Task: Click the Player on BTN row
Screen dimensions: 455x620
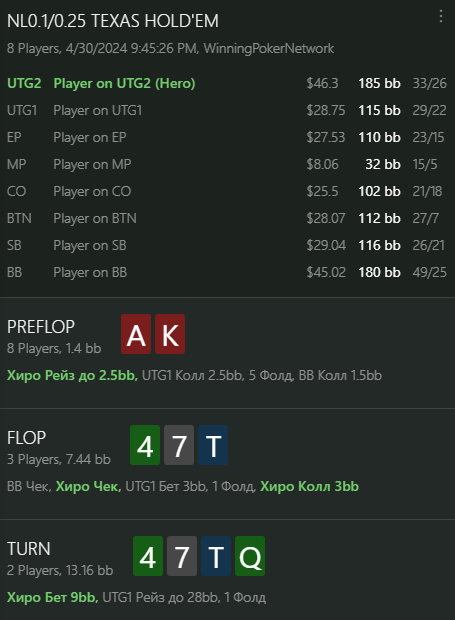Action: pos(227,218)
